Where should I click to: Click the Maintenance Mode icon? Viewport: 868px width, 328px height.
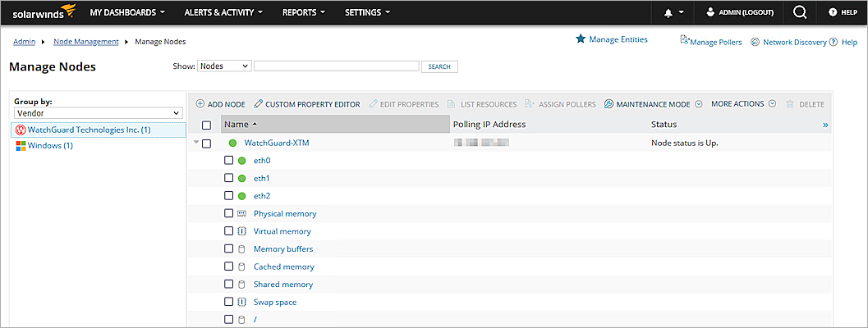[x=609, y=104]
